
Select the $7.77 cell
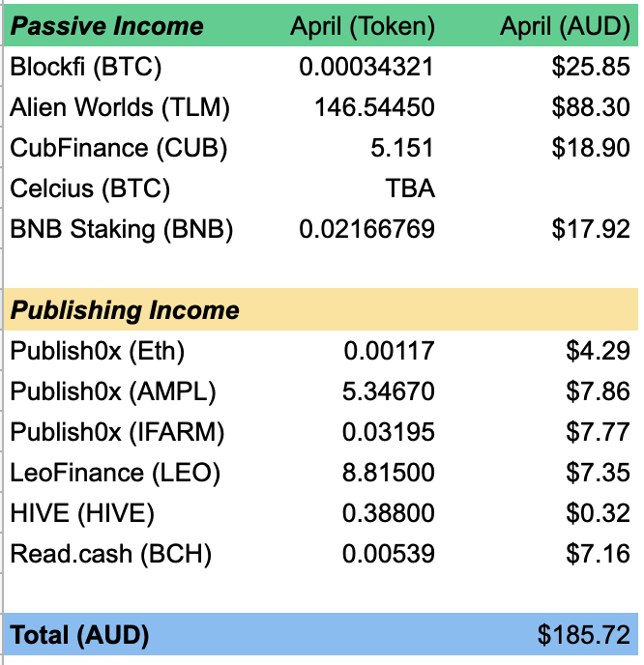point(598,432)
